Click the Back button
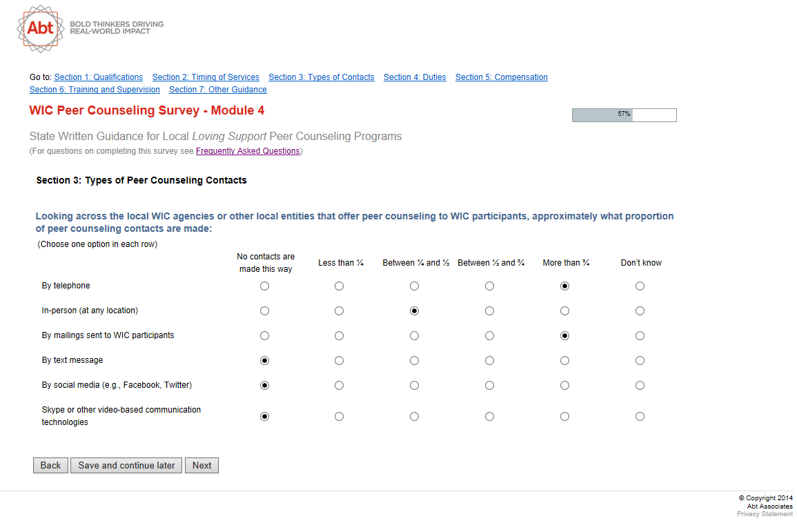This screenshot has height=532, width=797. coord(50,466)
